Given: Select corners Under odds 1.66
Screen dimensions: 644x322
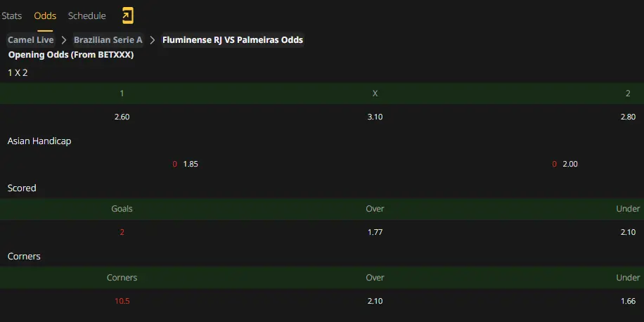Looking at the screenshot, I should coord(628,301).
